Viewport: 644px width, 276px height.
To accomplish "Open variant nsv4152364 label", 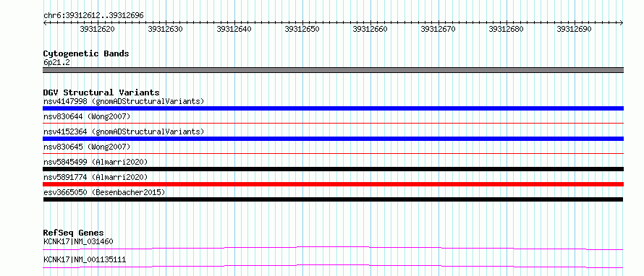I will [124, 131].
